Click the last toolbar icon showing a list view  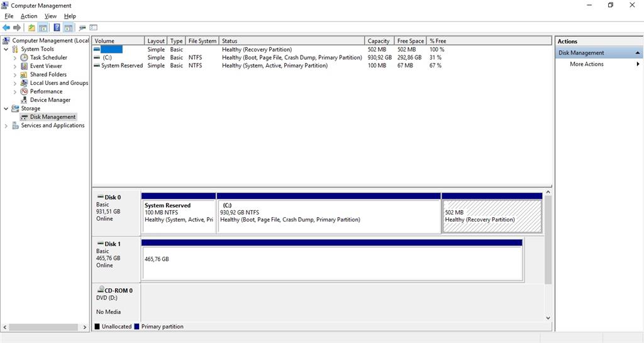tap(94, 28)
